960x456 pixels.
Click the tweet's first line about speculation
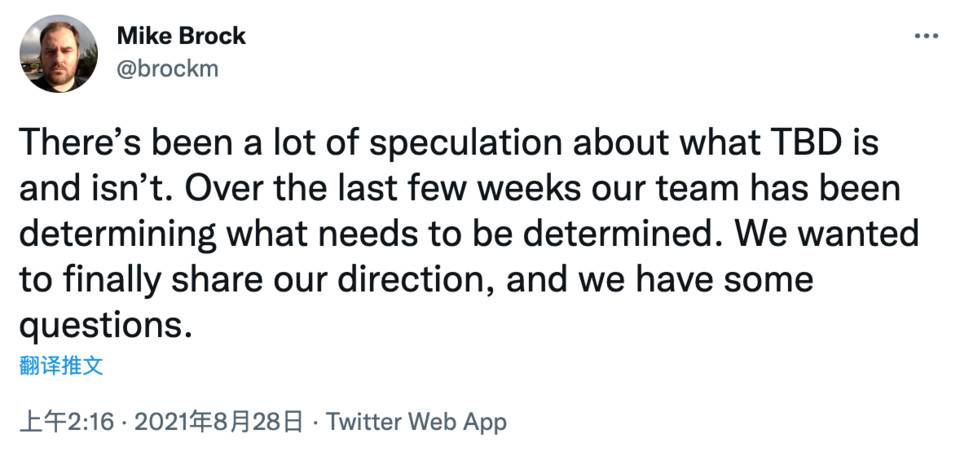(x=449, y=143)
